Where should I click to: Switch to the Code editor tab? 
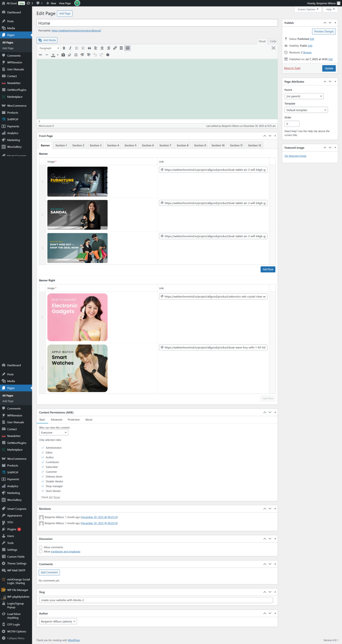pos(273,41)
